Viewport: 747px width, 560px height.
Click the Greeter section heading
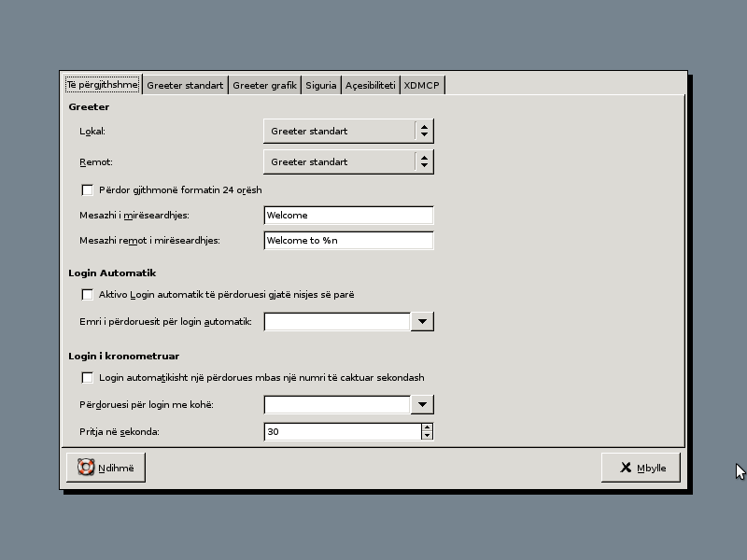[89, 106]
